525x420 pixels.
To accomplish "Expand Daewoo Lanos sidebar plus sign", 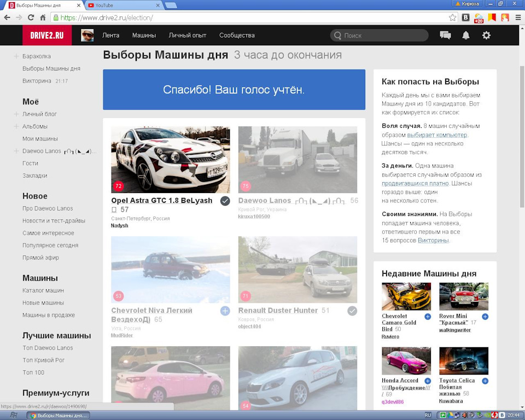I will [16, 151].
